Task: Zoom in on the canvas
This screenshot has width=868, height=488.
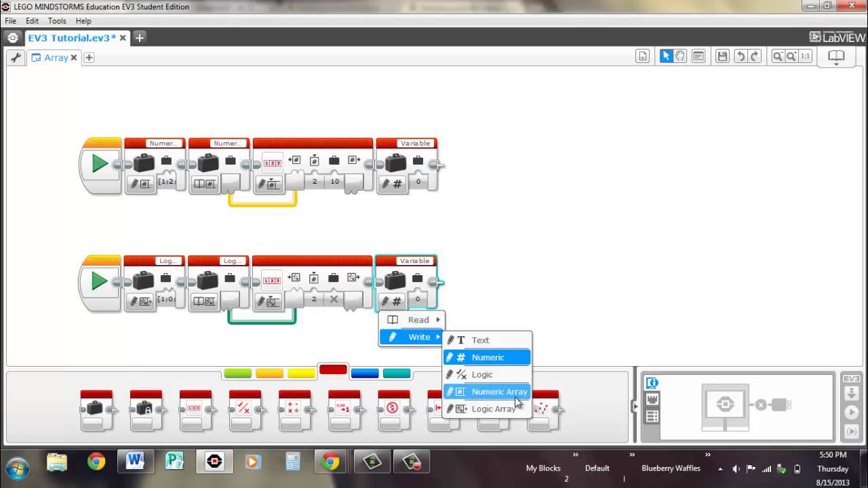Action: point(791,56)
